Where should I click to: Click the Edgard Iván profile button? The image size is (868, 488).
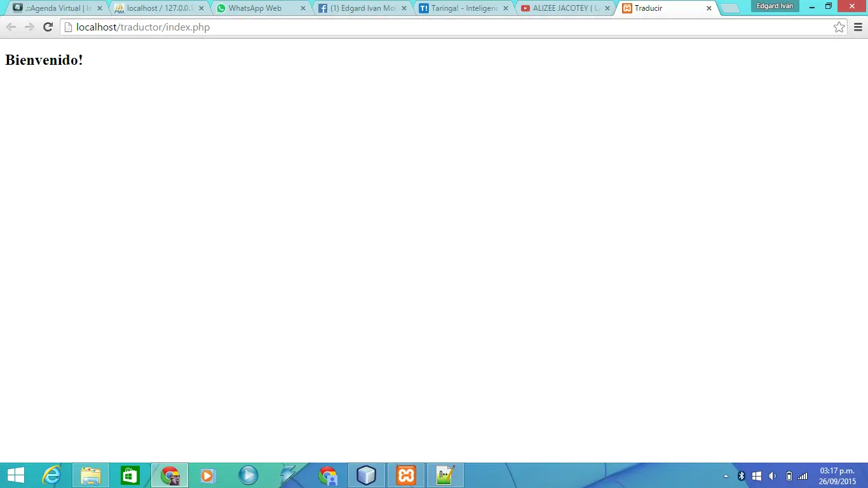[x=775, y=6]
